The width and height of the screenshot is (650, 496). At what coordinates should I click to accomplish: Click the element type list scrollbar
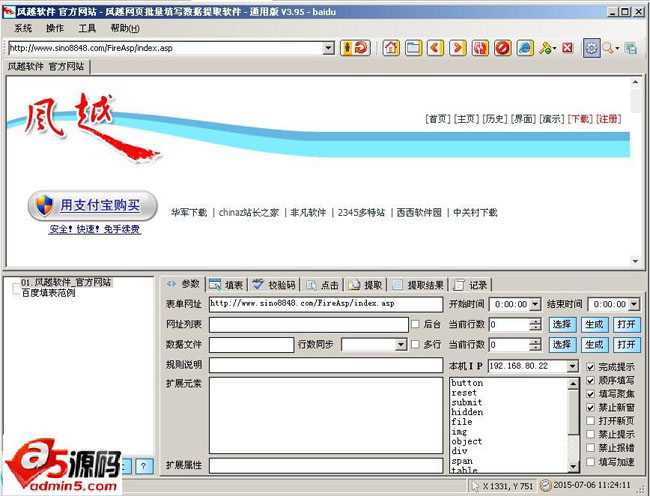[x=573, y=425]
